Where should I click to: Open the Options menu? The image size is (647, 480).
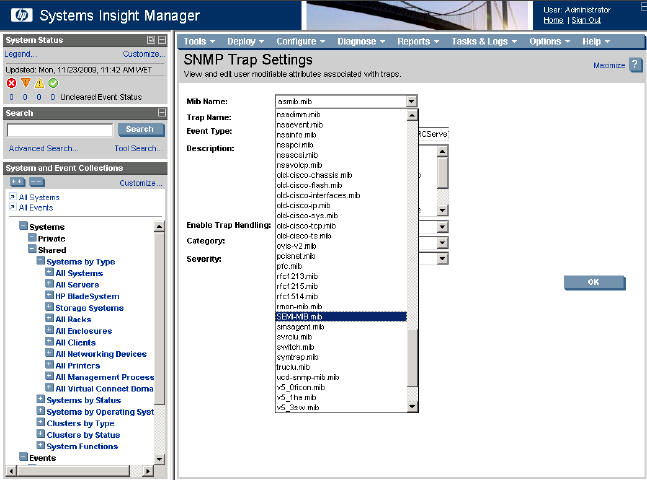(550, 41)
